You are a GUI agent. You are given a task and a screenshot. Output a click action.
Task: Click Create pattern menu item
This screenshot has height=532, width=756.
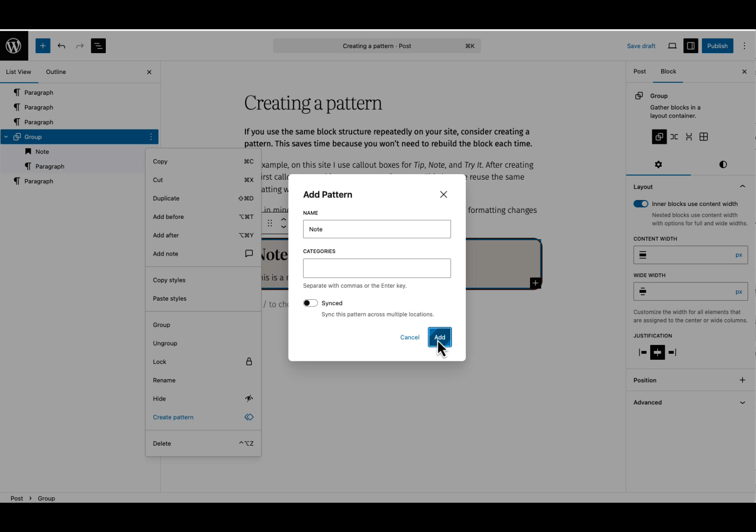203,417
